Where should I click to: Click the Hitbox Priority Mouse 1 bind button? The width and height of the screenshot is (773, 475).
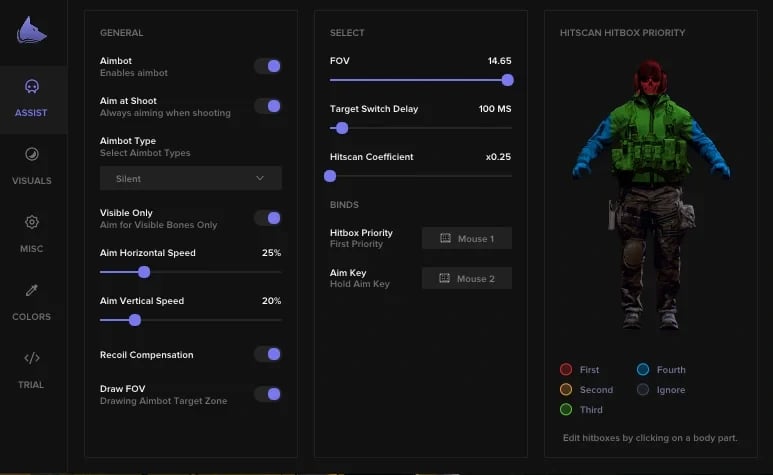467,238
